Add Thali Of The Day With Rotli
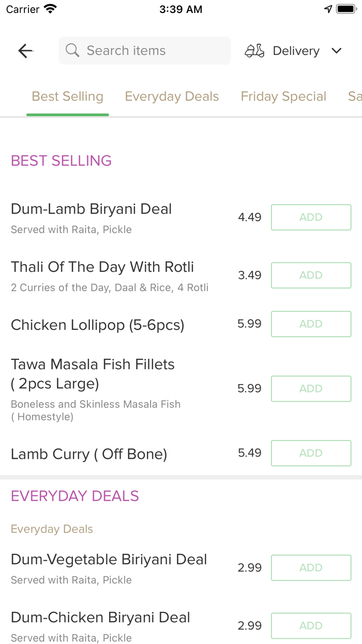This screenshot has width=362, height=644. point(311,275)
